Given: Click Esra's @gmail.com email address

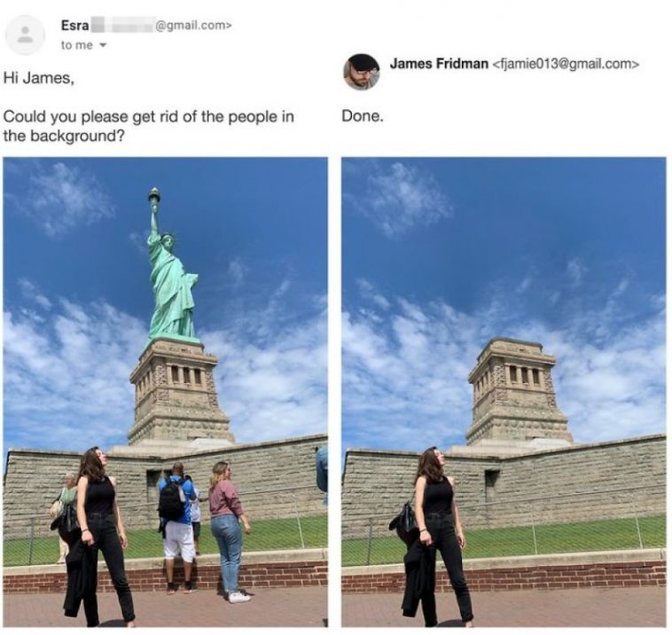Looking at the screenshot, I should click(x=193, y=26).
